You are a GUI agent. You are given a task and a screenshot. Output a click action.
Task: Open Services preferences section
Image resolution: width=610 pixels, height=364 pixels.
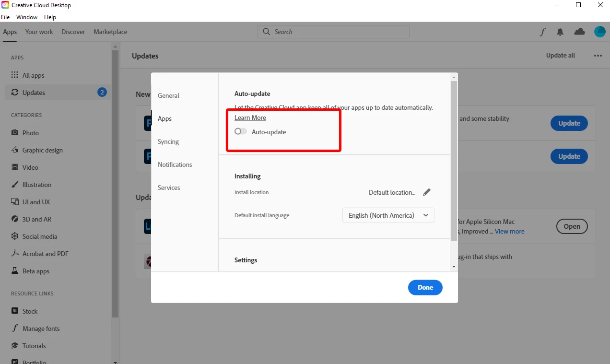[x=169, y=188]
